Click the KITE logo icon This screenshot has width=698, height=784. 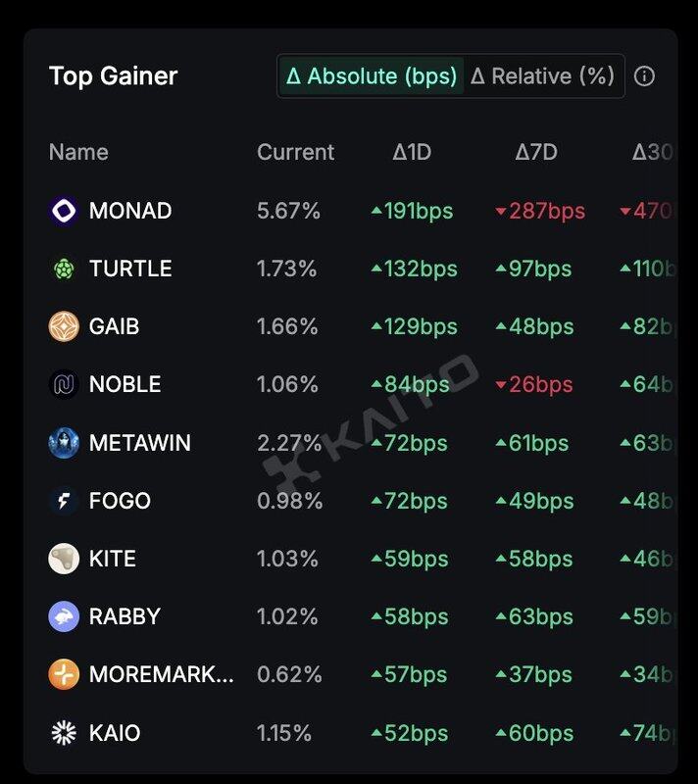[64, 559]
